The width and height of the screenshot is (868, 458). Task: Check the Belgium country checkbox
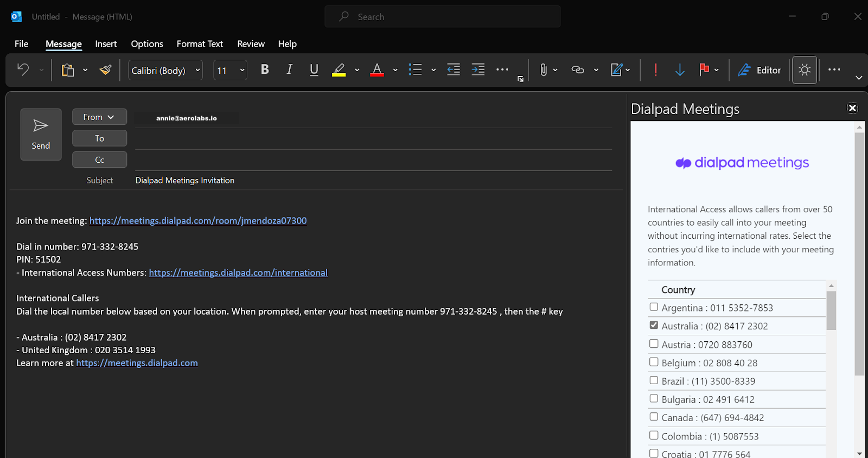point(654,362)
